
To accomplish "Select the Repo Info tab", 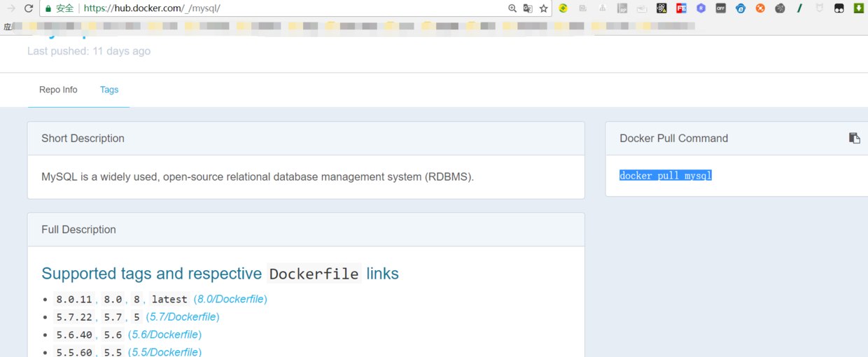I will (x=58, y=90).
